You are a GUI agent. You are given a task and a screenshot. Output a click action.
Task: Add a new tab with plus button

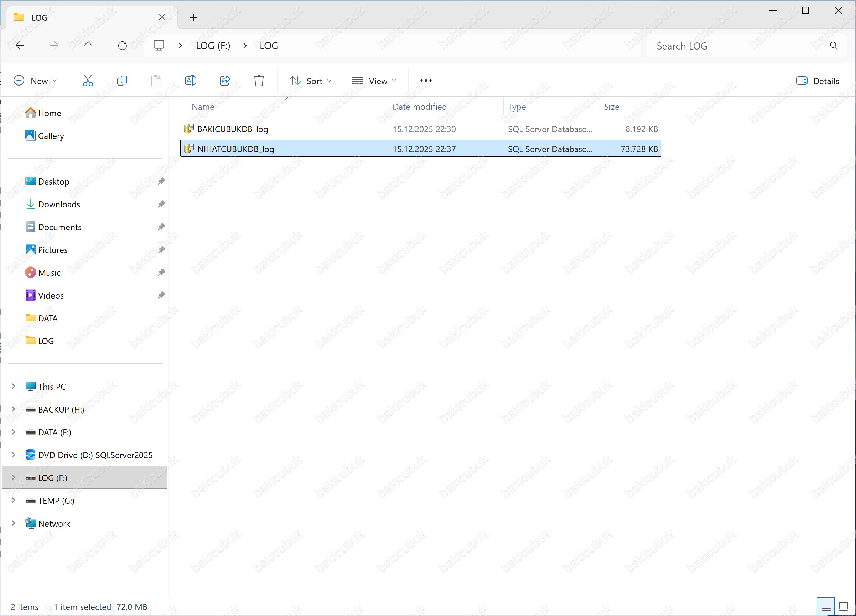[x=193, y=17]
